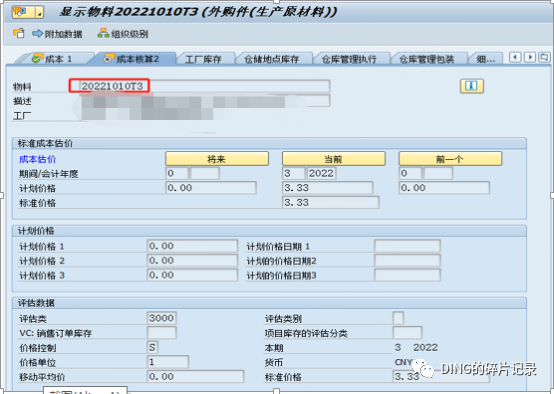Click the current 计划价格 field 3.33

[328, 188]
